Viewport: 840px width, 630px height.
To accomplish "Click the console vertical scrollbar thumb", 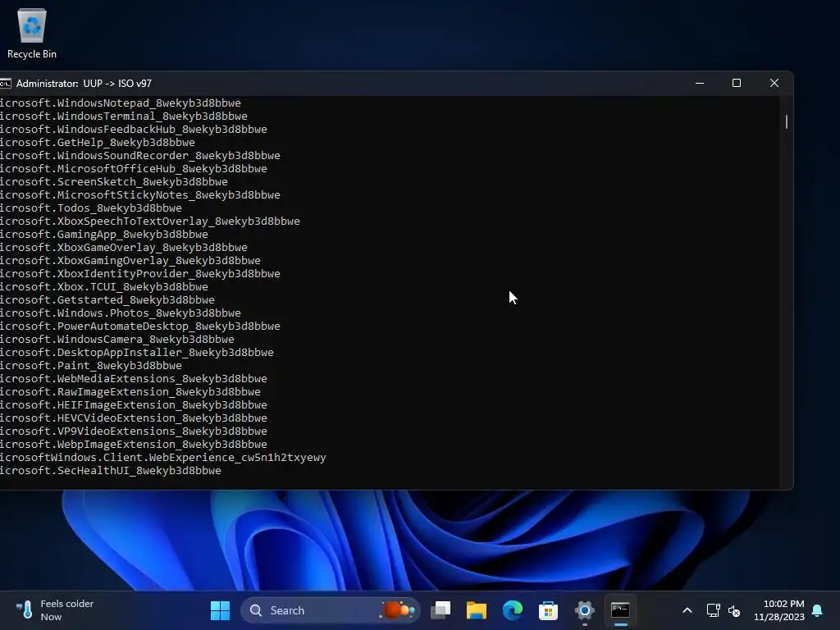I will pyautogui.click(x=787, y=121).
